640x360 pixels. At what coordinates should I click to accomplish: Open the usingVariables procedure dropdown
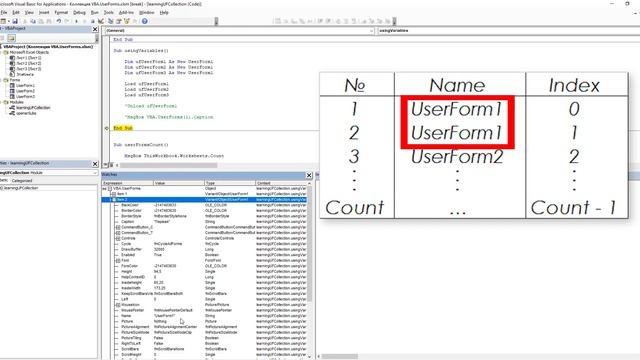tap(509, 31)
